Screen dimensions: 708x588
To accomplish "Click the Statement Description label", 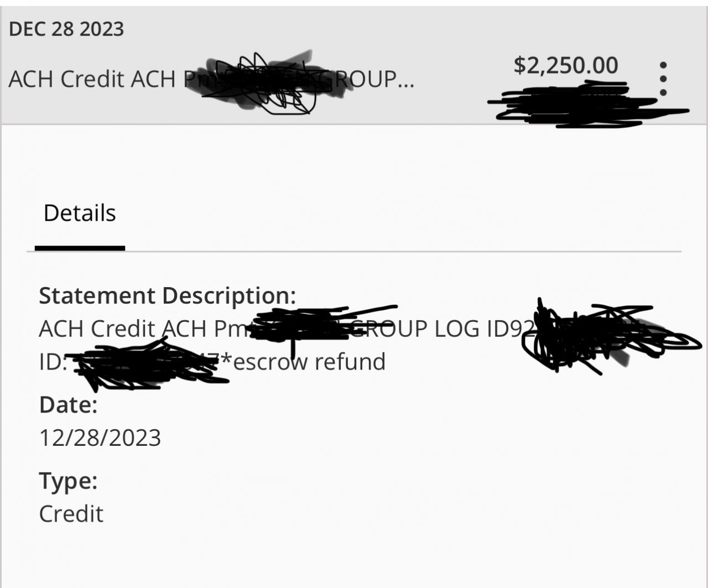I will (x=168, y=296).
